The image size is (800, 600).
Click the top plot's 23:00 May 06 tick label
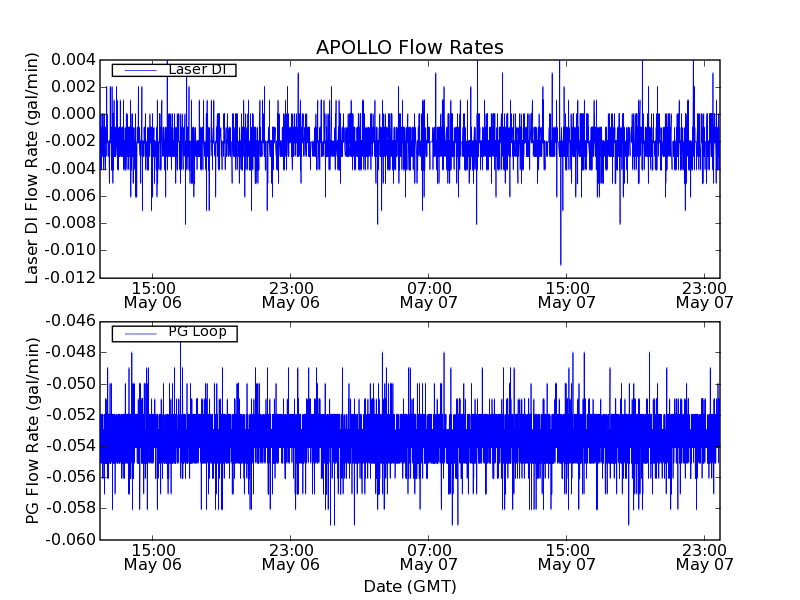pos(290,294)
